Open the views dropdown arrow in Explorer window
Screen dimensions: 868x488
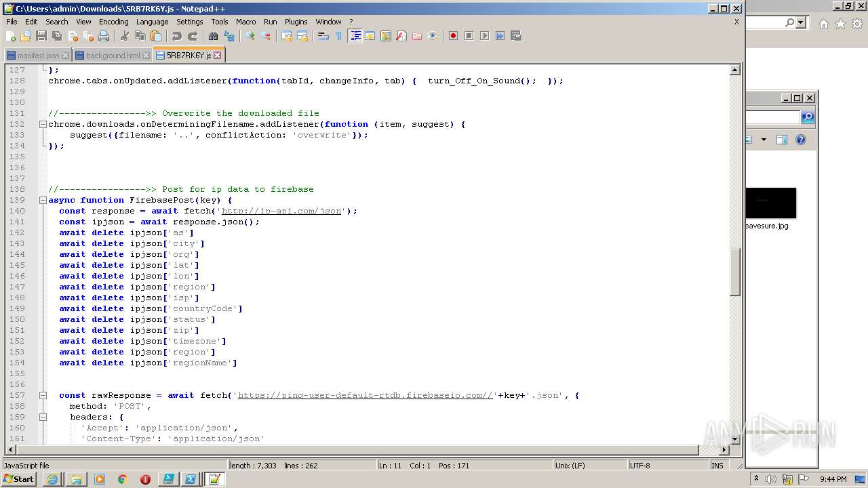(764, 140)
